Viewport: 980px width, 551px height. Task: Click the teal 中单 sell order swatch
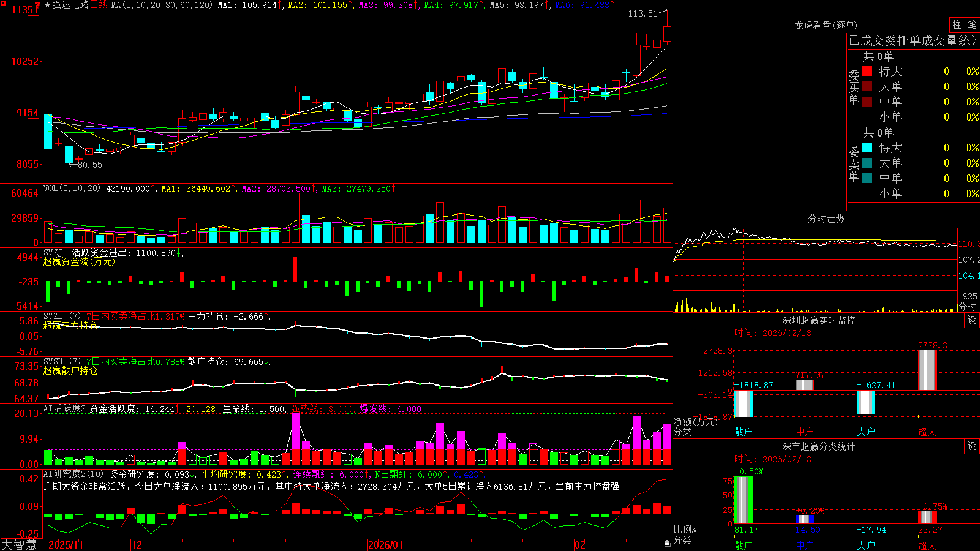tap(867, 178)
